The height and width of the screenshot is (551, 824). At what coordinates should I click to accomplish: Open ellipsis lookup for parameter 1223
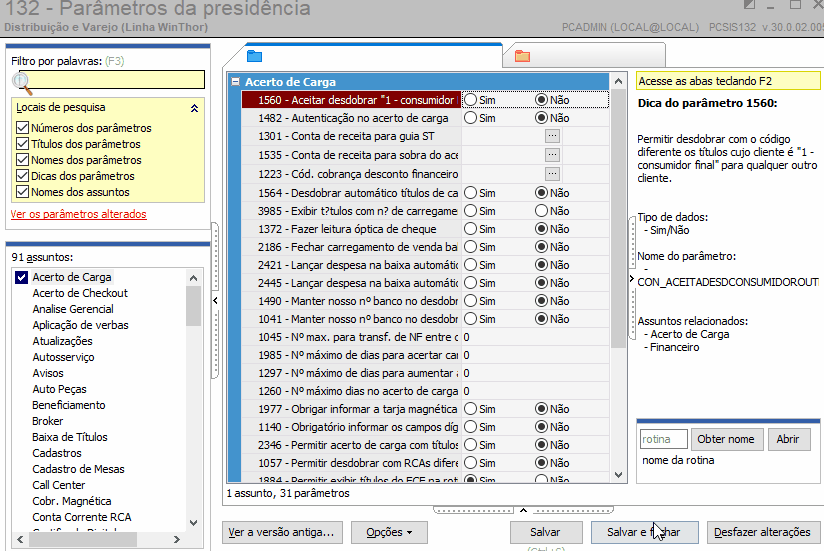pos(552,174)
